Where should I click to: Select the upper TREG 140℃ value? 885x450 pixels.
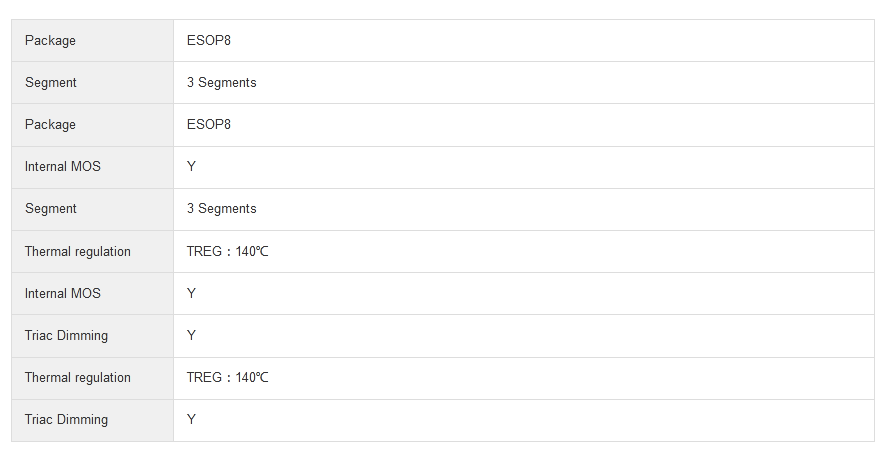227,252
